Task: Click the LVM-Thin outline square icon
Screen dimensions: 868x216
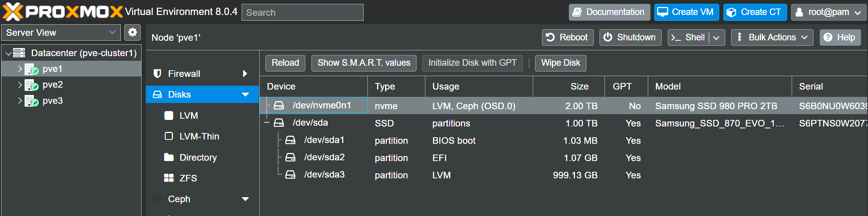Action: (x=169, y=136)
